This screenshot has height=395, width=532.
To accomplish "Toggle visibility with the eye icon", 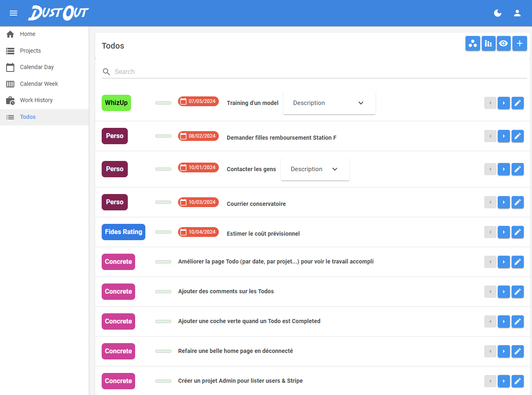I will click(x=504, y=43).
